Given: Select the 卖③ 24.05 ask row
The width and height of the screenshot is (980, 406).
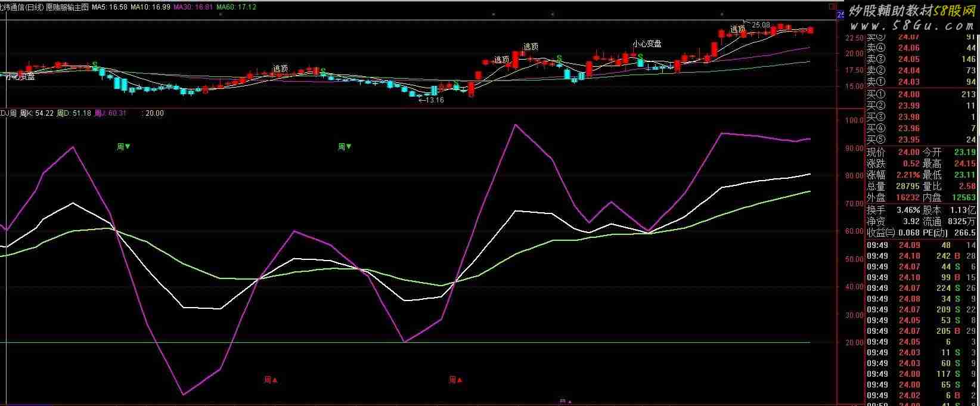Looking at the screenshot, I should tap(921, 60).
